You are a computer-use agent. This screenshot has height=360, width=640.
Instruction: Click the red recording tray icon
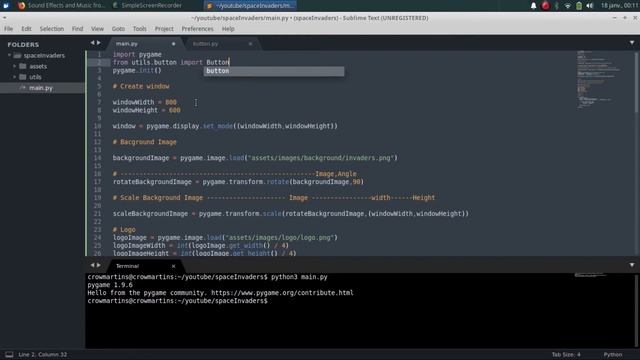545,6
